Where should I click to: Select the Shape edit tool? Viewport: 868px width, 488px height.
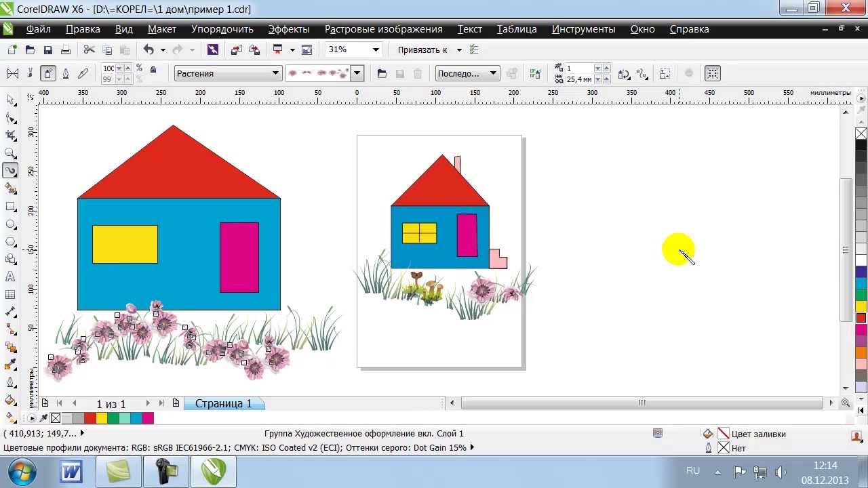[10, 117]
